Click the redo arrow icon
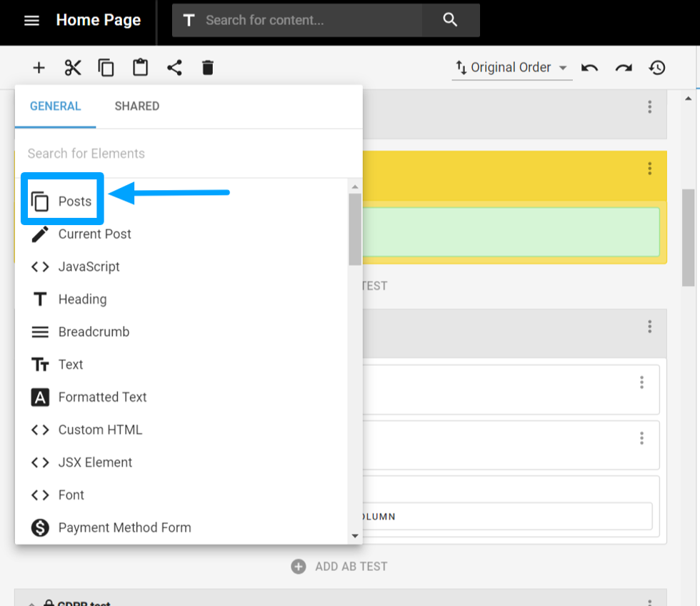This screenshot has width=700, height=606. point(624,68)
